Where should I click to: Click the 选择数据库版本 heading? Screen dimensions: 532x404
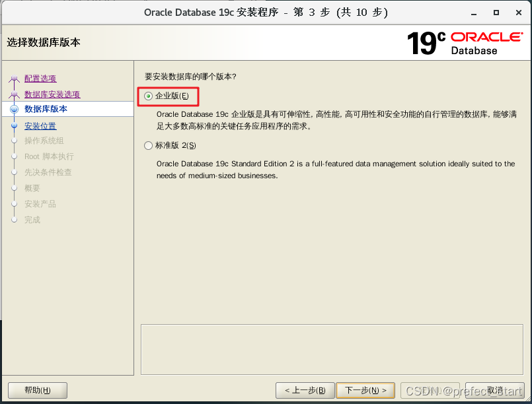pos(44,42)
